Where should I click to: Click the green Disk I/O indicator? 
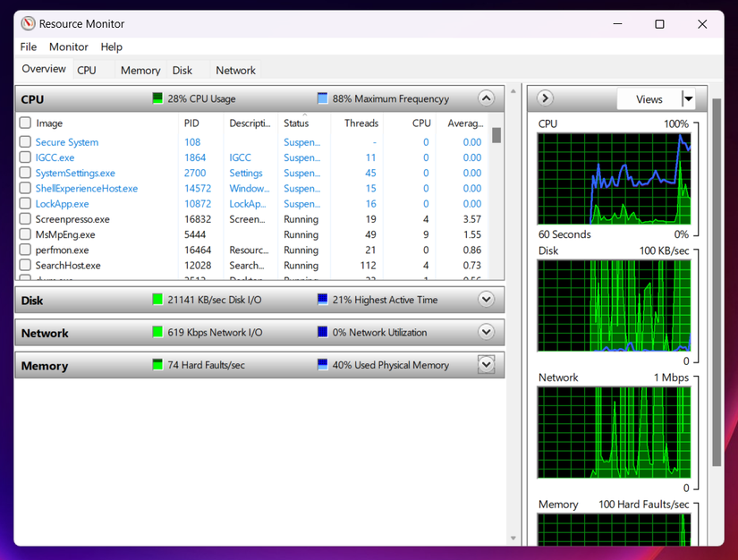tap(157, 300)
